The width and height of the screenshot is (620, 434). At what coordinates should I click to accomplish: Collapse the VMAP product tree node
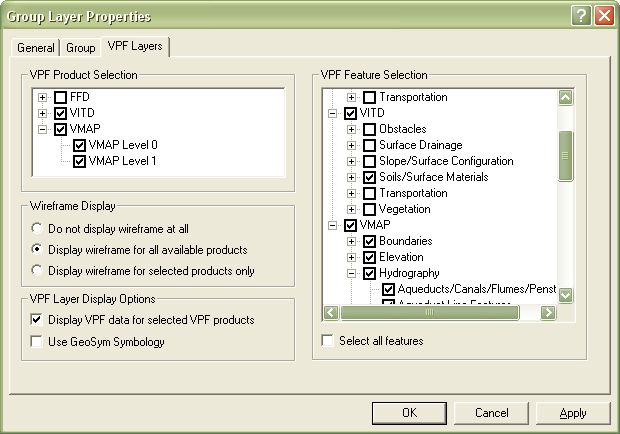point(42,129)
